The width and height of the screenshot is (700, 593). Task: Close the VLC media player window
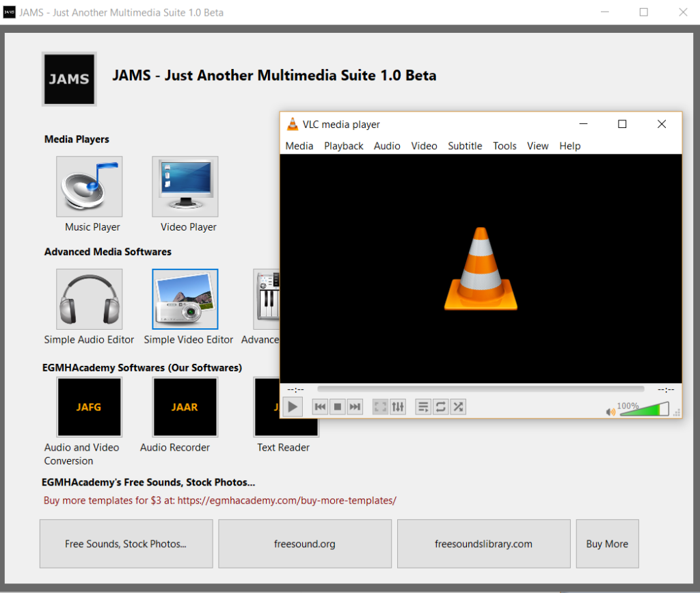662,124
